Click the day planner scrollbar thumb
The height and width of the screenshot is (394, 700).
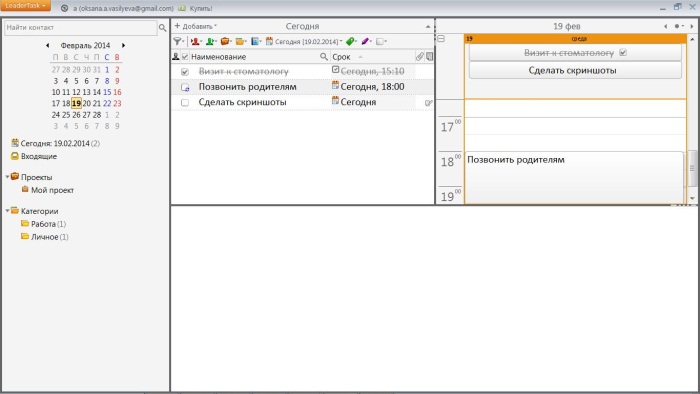[x=692, y=168]
